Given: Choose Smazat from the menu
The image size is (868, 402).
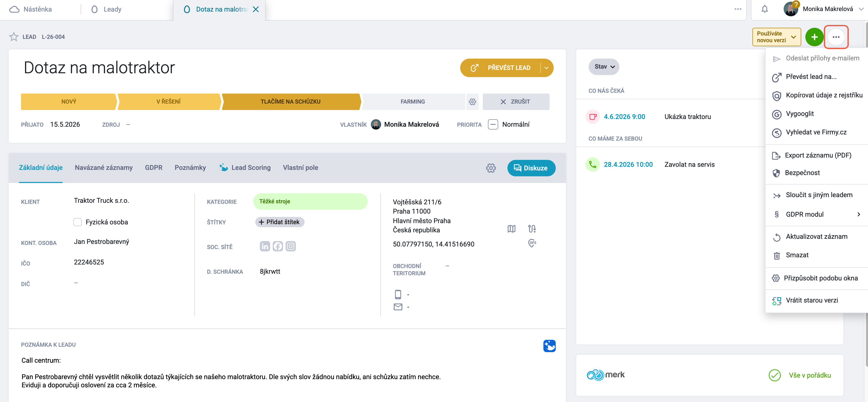Looking at the screenshot, I should pyautogui.click(x=816, y=255).
